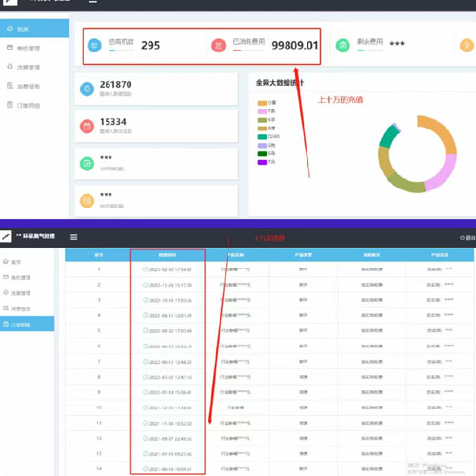Screen dimensions: 476x476
Task: Click the clock icon in table row 5
Action: coord(146,330)
